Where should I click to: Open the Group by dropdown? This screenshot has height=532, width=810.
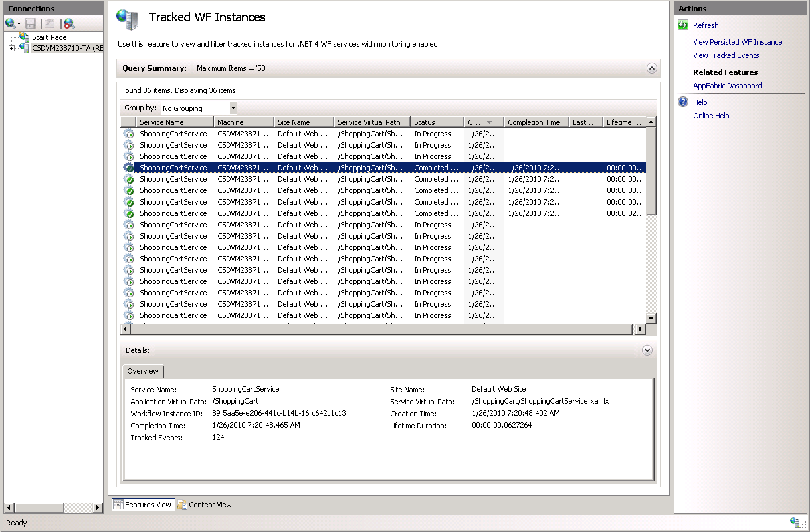pyautogui.click(x=233, y=108)
